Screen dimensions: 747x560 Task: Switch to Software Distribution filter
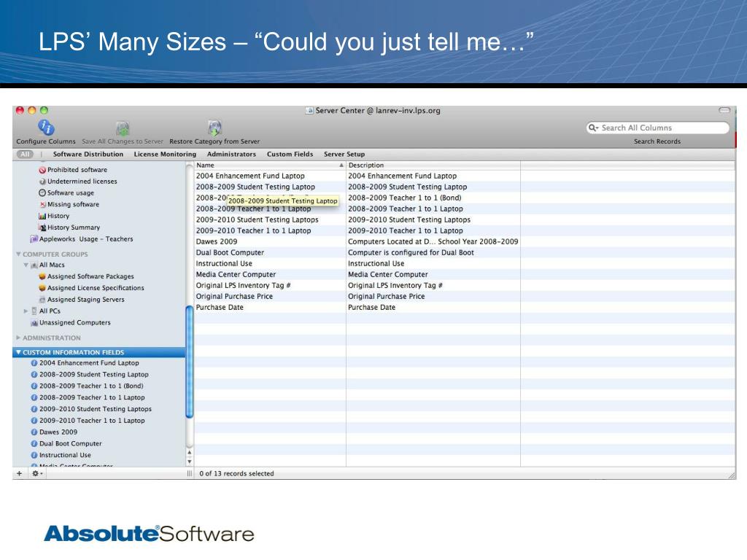(88, 155)
